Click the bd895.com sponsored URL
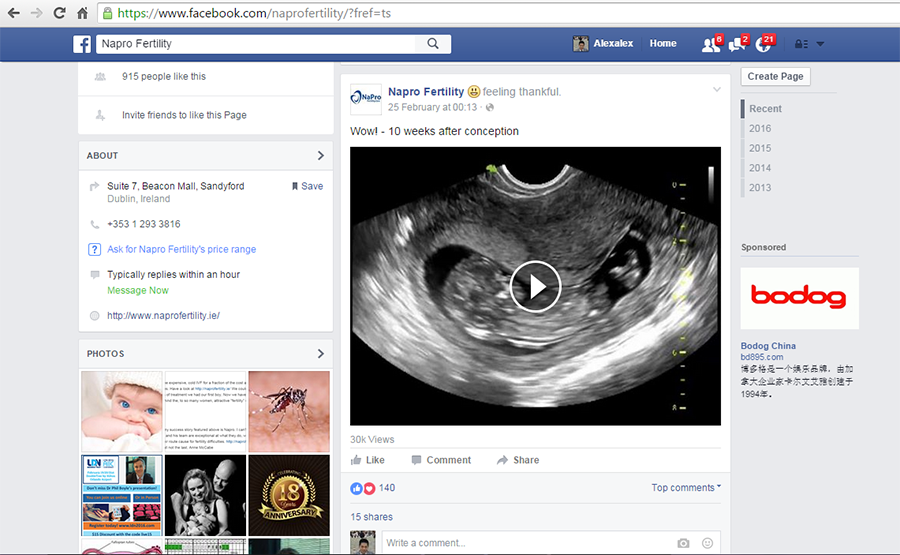The image size is (900, 555). [762, 357]
